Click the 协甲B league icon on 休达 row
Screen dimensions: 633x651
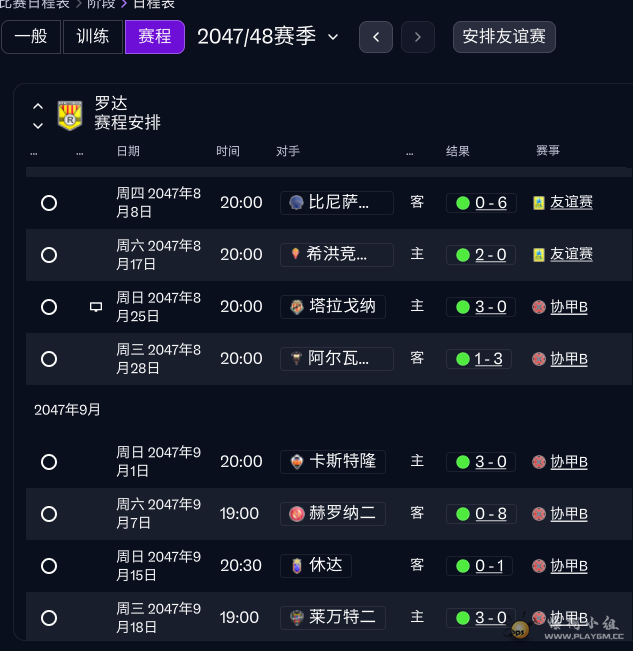pos(539,566)
